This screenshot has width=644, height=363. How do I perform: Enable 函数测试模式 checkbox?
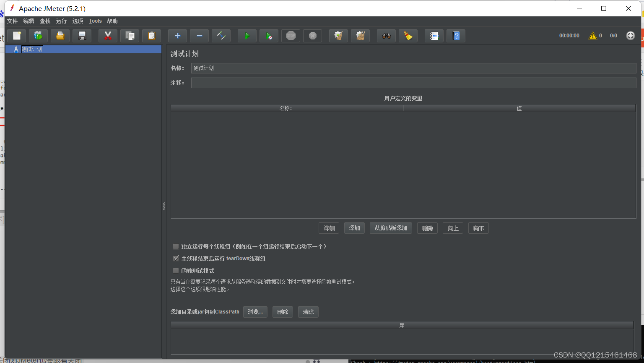coord(176,271)
